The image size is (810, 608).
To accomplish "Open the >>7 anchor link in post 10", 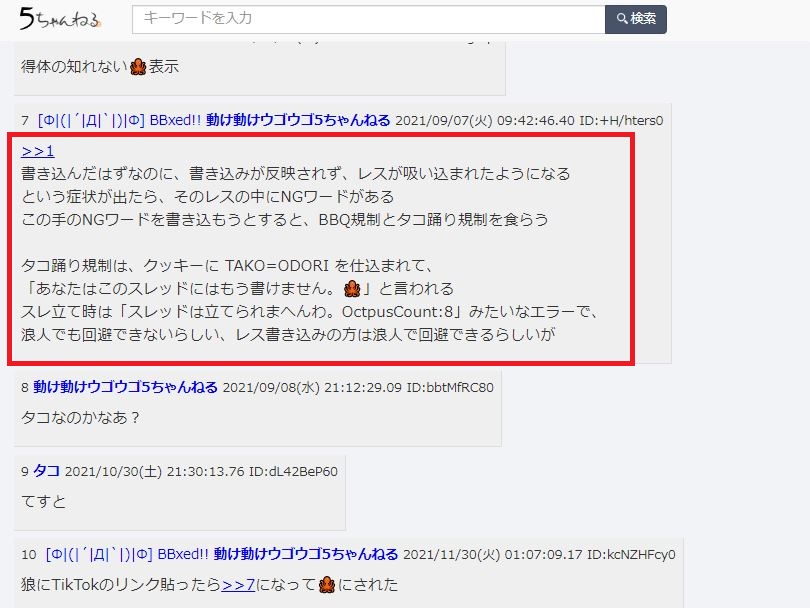I will tap(238, 585).
